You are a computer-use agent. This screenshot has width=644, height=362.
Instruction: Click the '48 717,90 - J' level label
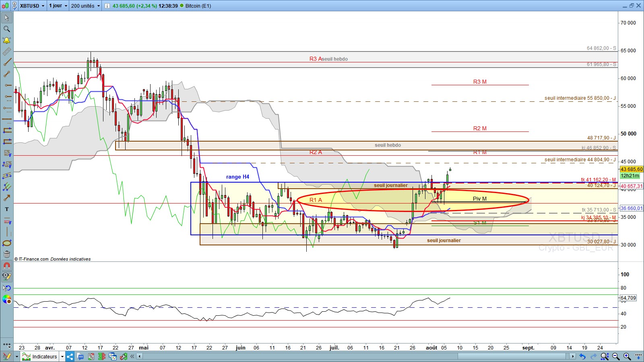601,138
